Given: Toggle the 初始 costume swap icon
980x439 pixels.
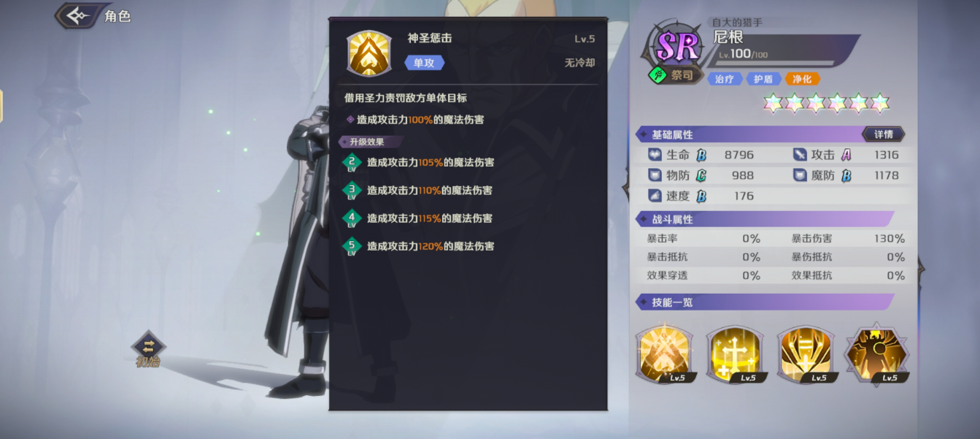Looking at the screenshot, I should pos(148,349).
